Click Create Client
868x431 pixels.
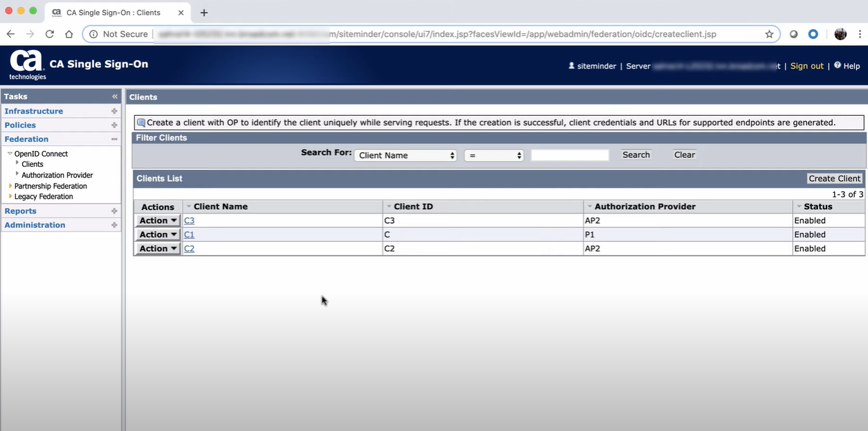click(x=834, y=178)
